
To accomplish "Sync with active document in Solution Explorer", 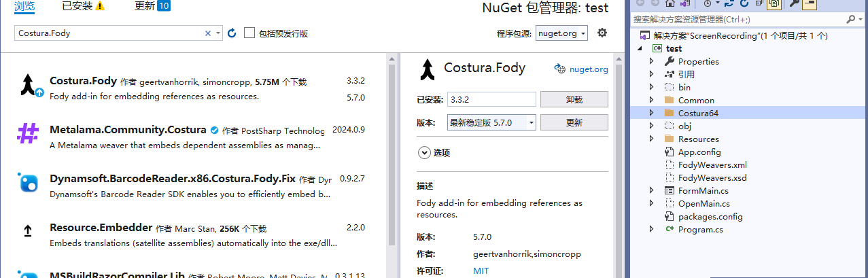I will [729, 3].
